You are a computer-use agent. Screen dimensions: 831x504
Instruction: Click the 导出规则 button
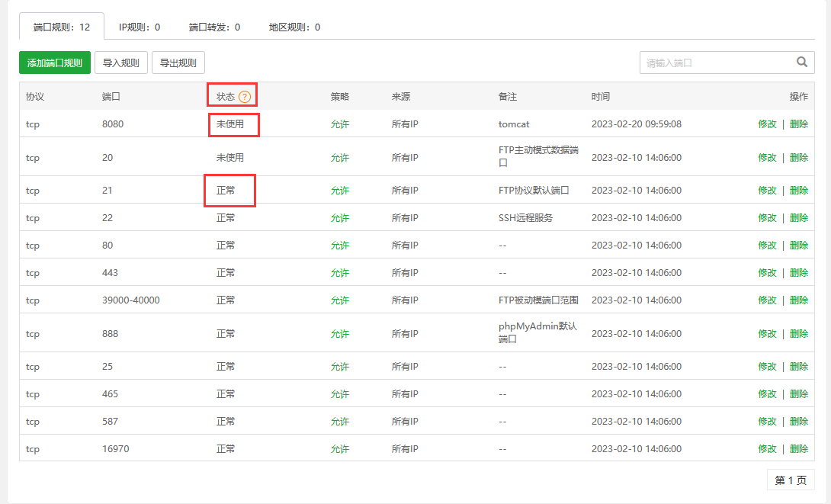point(178,63)
